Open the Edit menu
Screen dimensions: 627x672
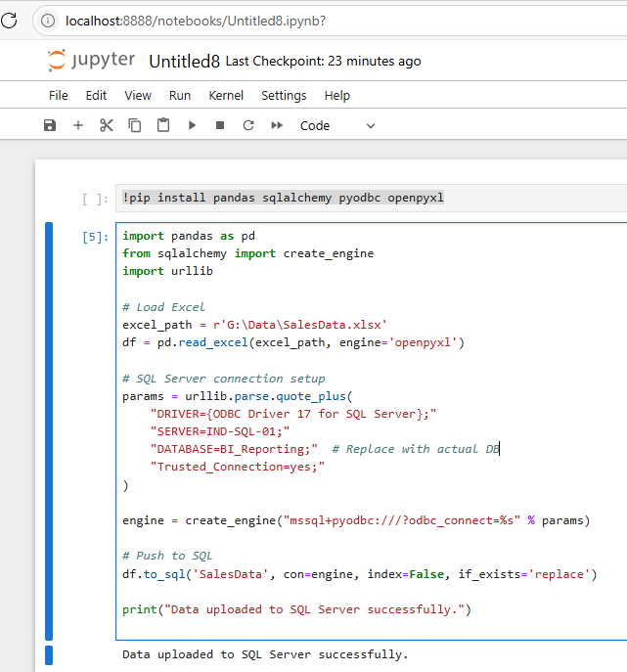96,95
